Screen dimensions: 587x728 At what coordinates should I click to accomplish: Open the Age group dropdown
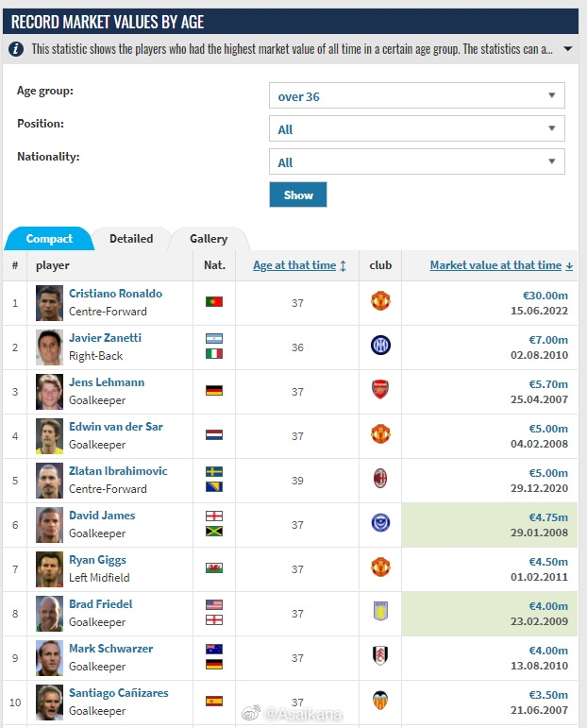pos(416,95)
